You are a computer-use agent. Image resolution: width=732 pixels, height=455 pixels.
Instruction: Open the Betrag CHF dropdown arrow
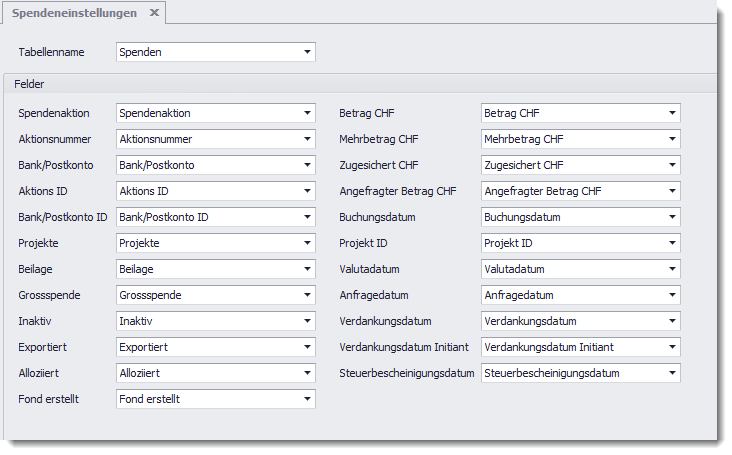tap(671, 113)
